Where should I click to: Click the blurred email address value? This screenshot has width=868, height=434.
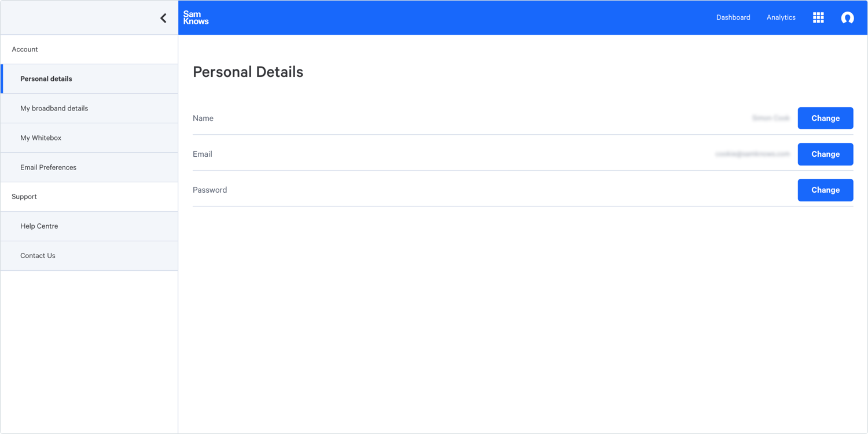pos(752,154)
